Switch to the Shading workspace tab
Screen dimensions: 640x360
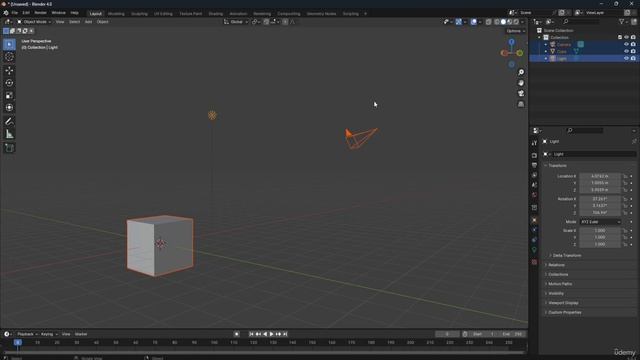[216, 13]
